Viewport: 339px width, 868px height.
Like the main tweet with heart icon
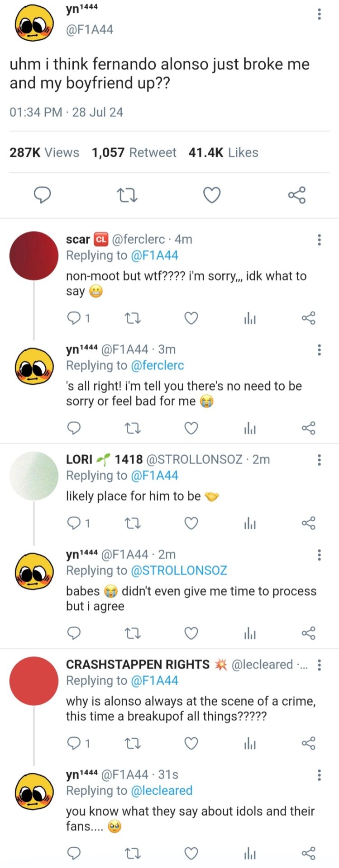(211, 195)
